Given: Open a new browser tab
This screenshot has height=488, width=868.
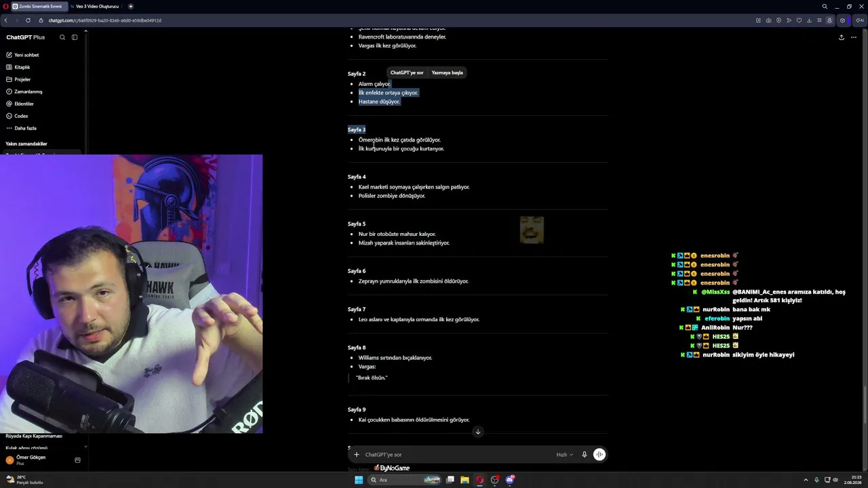Looking at the screenshot, I should coord(131,6).
